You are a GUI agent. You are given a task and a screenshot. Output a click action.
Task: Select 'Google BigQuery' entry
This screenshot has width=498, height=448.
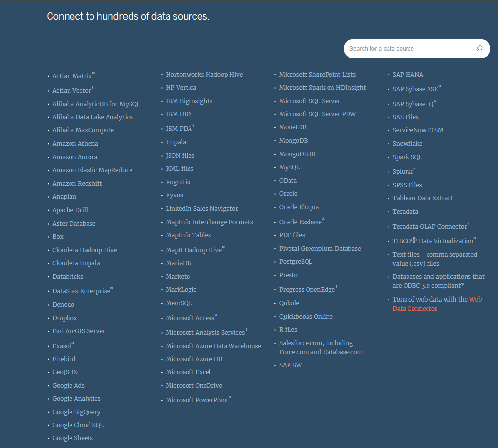76,412
